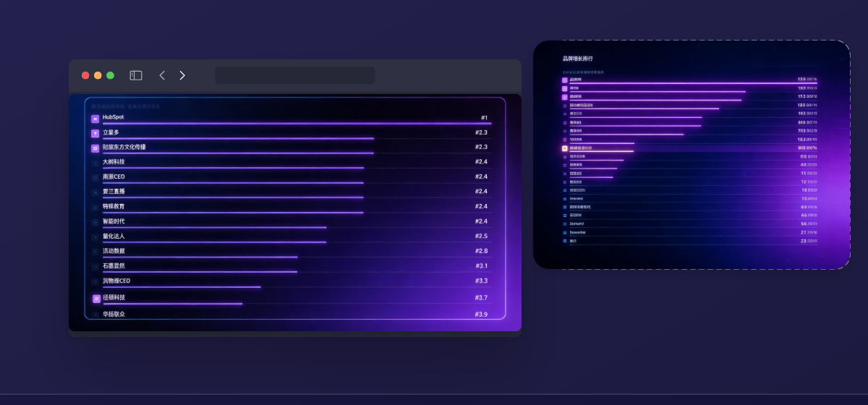Select the 润物圈CEO entry

click(x=116, y=281)
